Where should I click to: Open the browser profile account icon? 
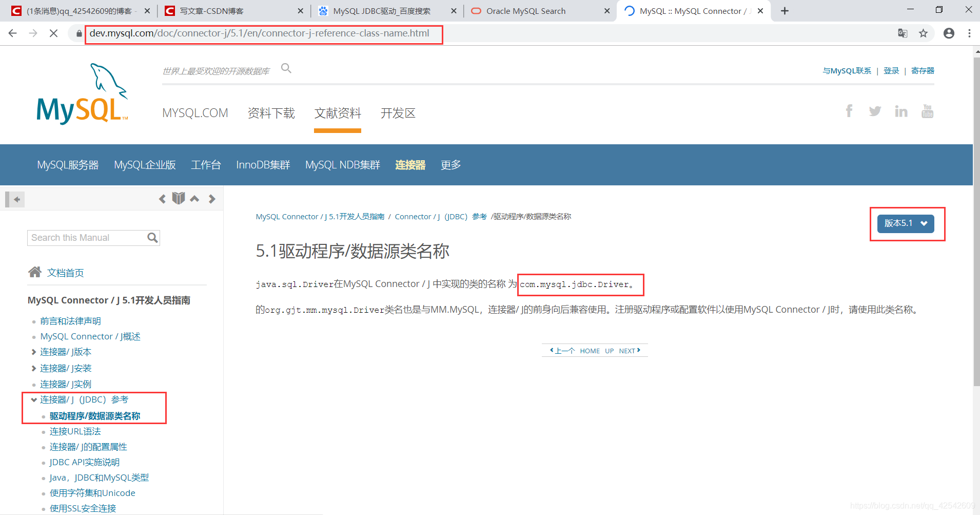(949, 33)
